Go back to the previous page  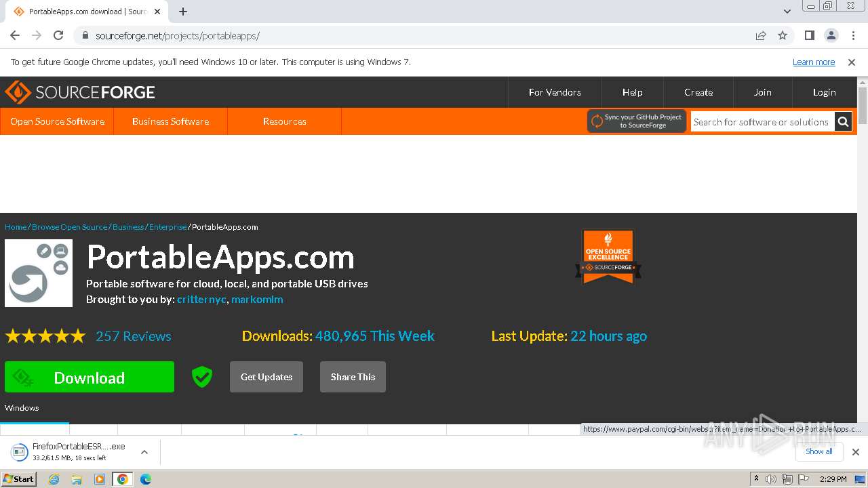point(15,35)
